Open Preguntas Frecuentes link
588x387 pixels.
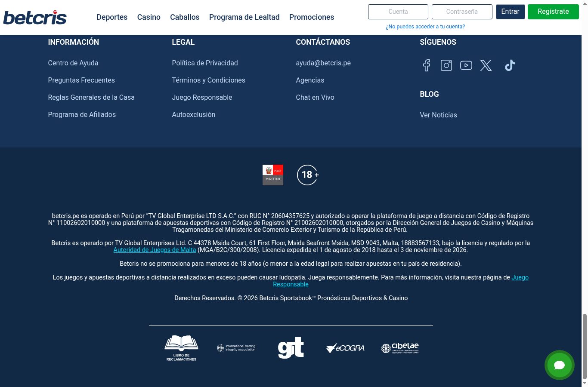[x=81, y=80]
